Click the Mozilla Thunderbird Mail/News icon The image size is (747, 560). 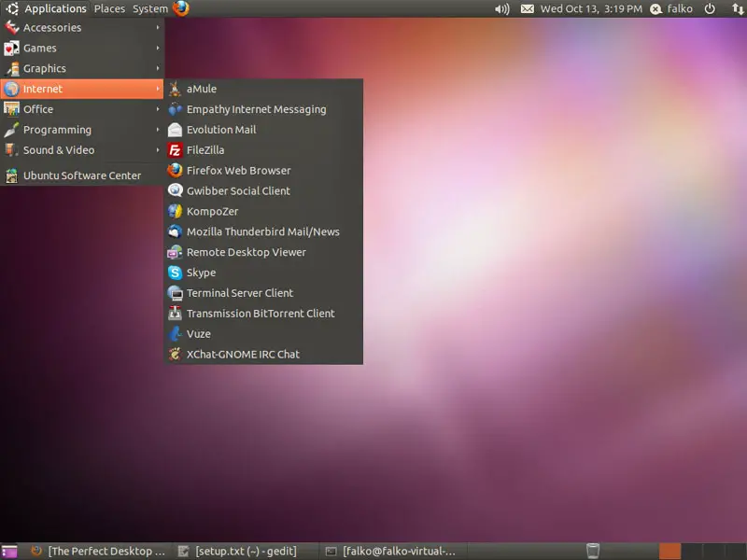click(175, 231)
